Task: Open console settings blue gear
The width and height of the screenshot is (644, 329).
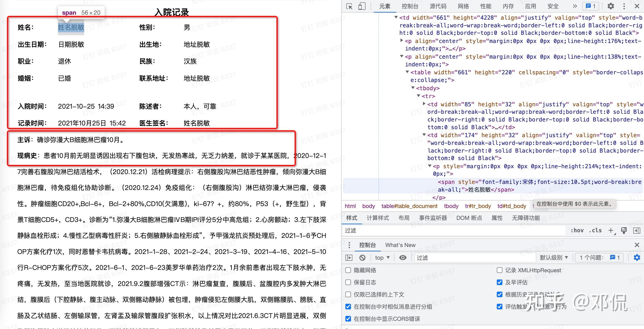Action: tap(637, 257)
